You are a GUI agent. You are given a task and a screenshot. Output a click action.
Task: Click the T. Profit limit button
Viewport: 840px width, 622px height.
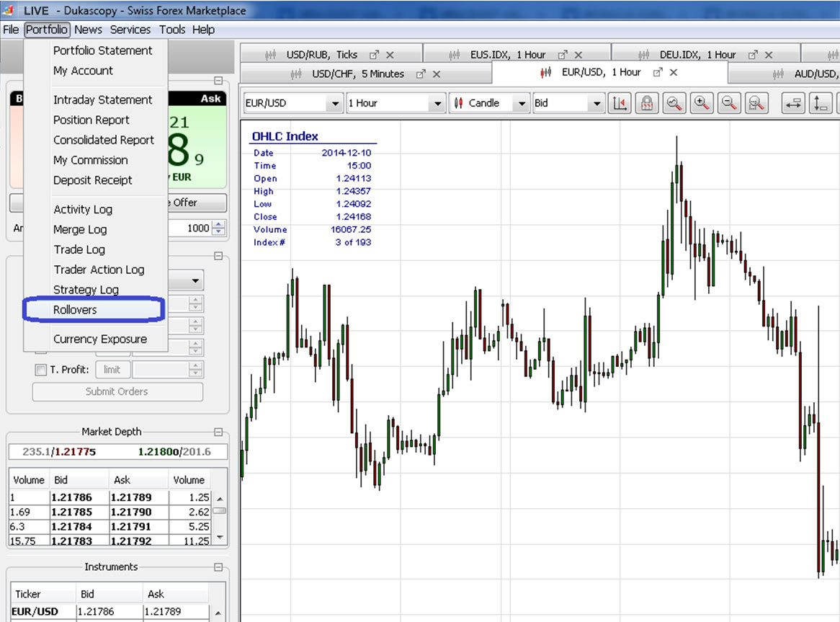[112, 370]
